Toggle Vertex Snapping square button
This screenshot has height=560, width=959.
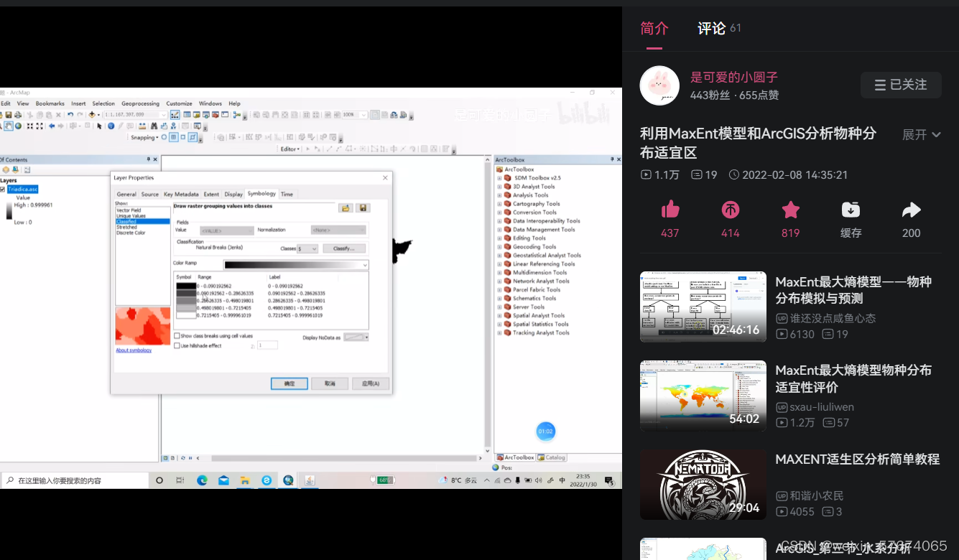[183, 137]
